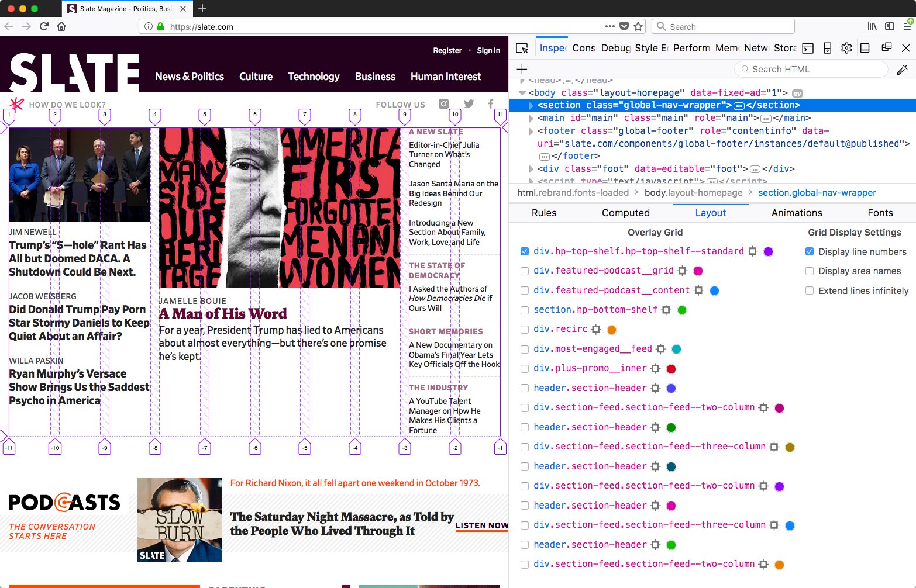Enable div.featured-podcast__content overlay

click(525, 290)
